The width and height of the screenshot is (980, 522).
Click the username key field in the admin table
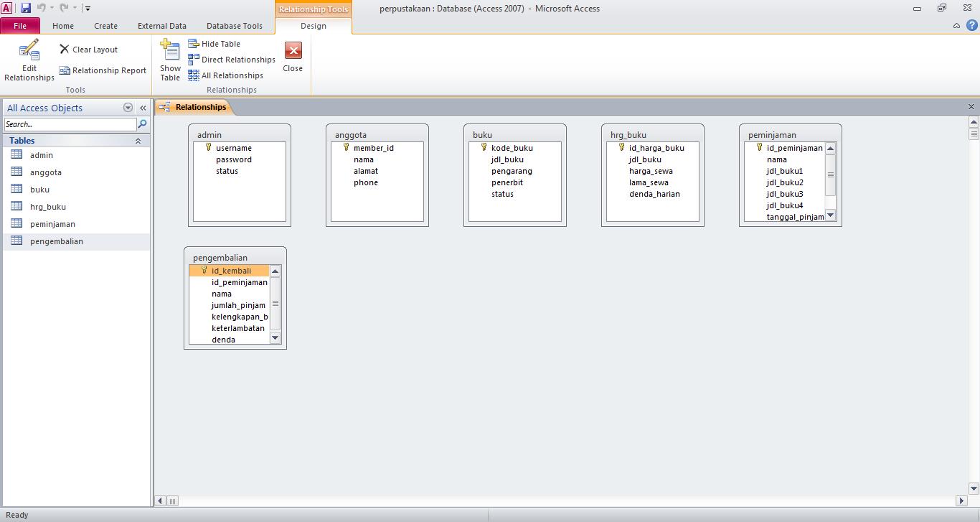tap(240, 148)
